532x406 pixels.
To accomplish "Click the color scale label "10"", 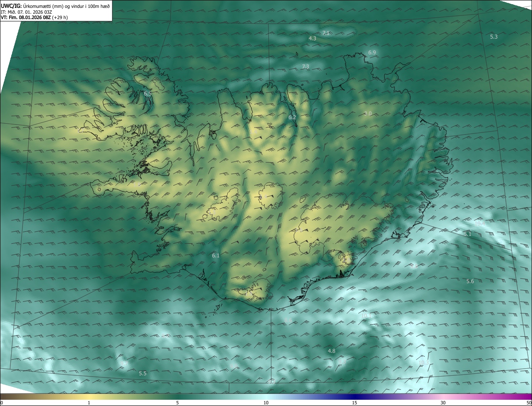I will 266,403.
